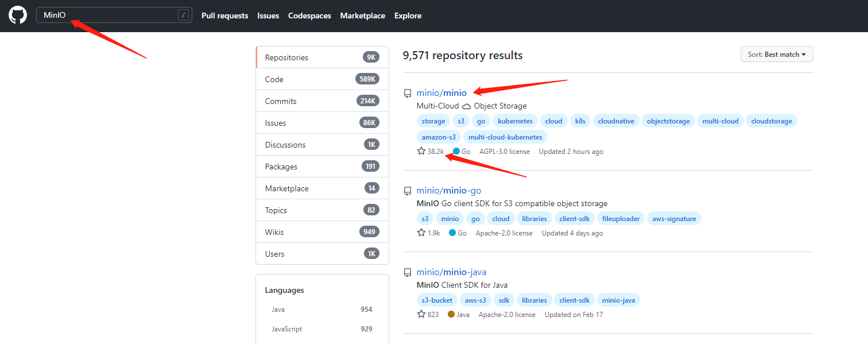The width and height of the screenshot is (868, 344).
Task: Click the kubernetes topic tag
Action: (516, 121)
